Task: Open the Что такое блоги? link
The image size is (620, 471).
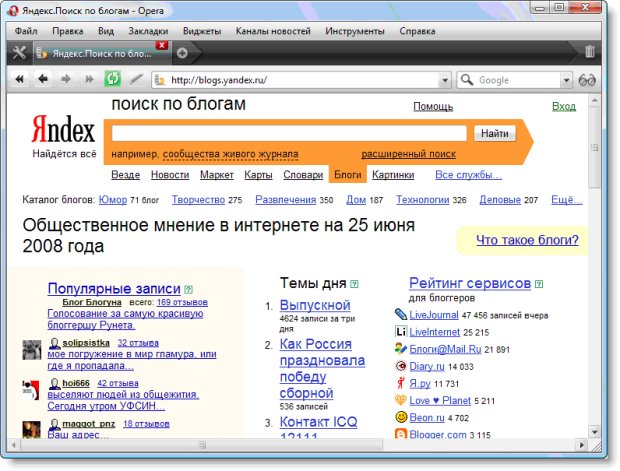Action: 527,240
